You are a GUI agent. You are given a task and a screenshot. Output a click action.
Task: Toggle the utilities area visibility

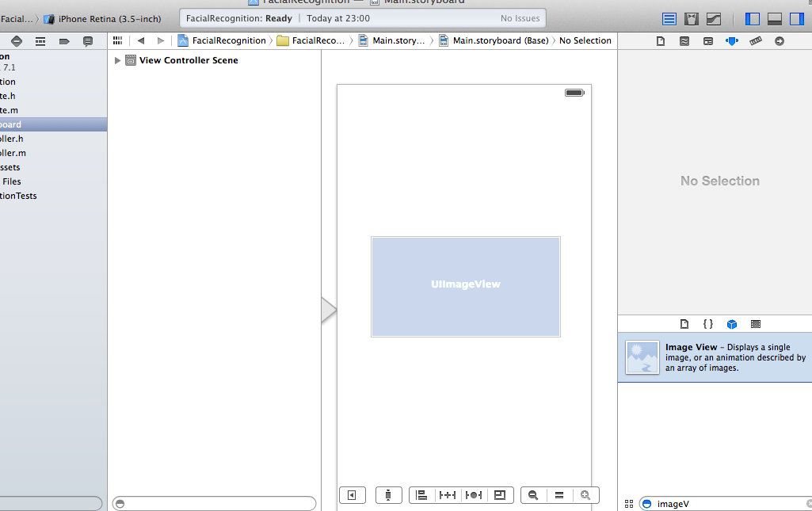point(799,17)
